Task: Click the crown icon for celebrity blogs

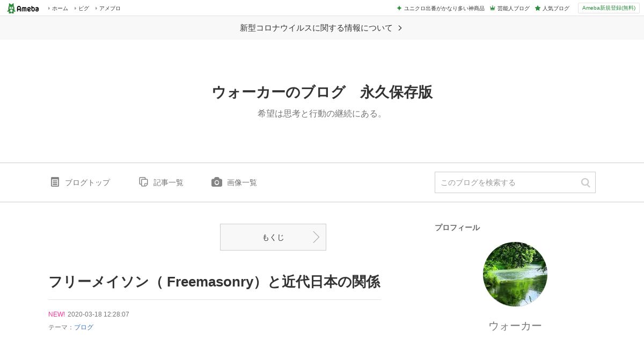Action: coord(492,8)
